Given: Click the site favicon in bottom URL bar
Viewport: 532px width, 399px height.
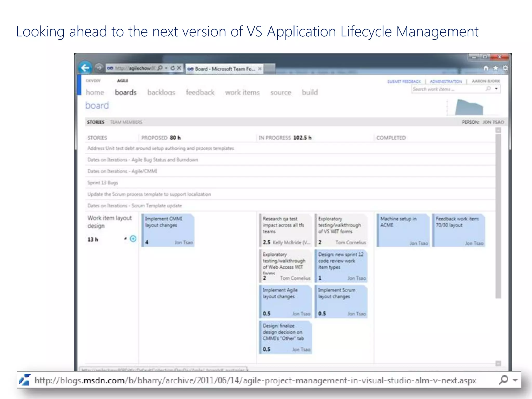Looking at the screenshot, I should pos(25,380).
